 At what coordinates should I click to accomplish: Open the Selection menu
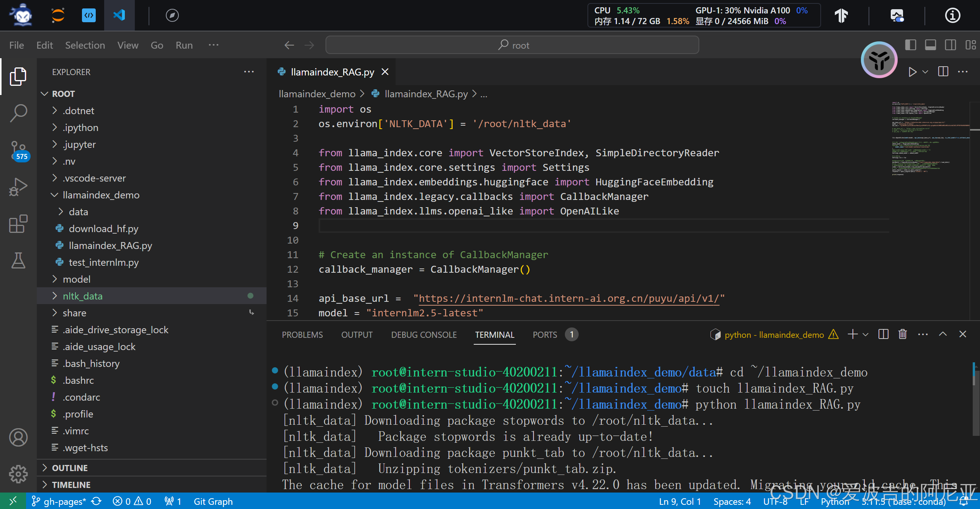[x=85, y=45]
